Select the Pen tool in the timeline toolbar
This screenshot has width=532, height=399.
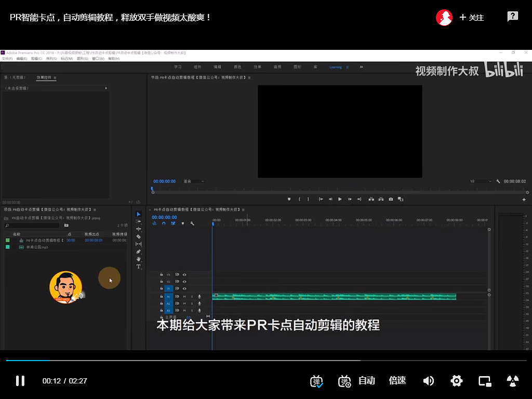point(138,251)
